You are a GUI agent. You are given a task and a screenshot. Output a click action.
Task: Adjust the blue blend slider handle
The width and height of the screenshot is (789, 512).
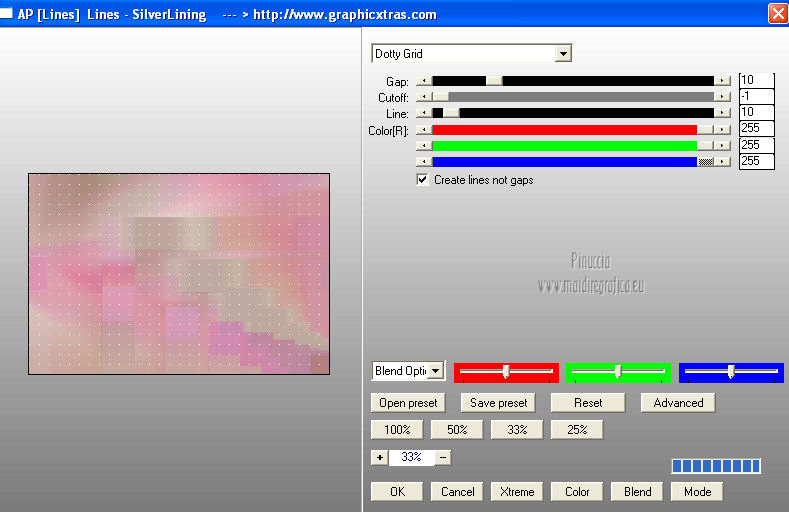pyautogui.click(x=731, y=372)
